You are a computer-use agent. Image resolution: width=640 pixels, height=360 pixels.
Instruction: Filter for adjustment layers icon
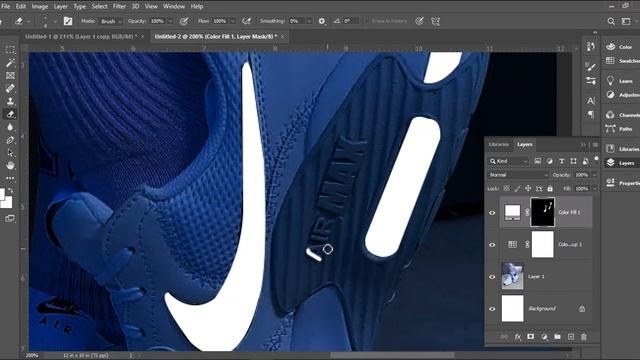[549, 161]
